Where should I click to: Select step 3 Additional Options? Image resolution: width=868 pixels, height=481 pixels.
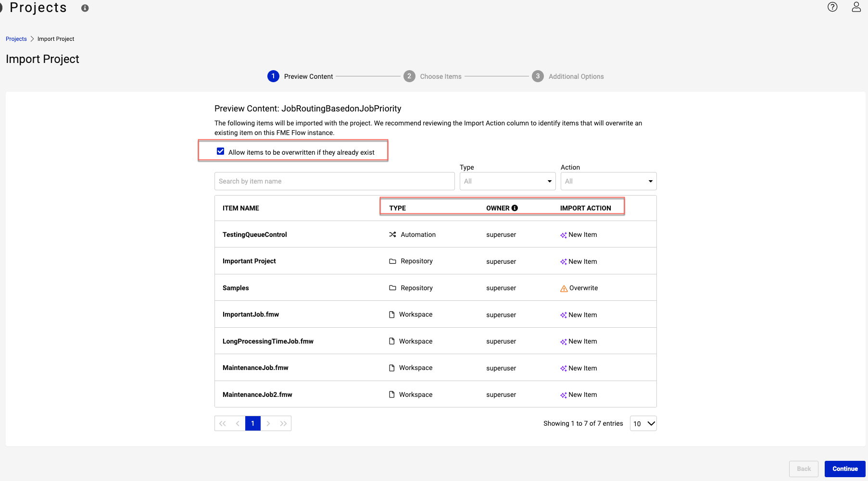pyautogui.click(x=568, y=76)
